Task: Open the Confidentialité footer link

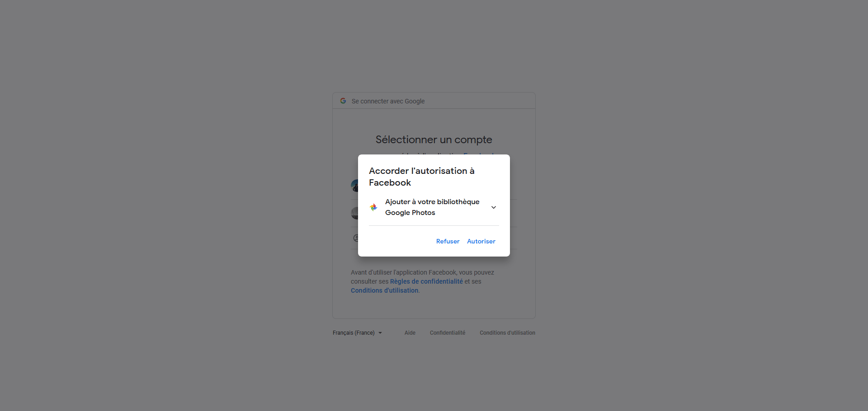Action: 448,333
